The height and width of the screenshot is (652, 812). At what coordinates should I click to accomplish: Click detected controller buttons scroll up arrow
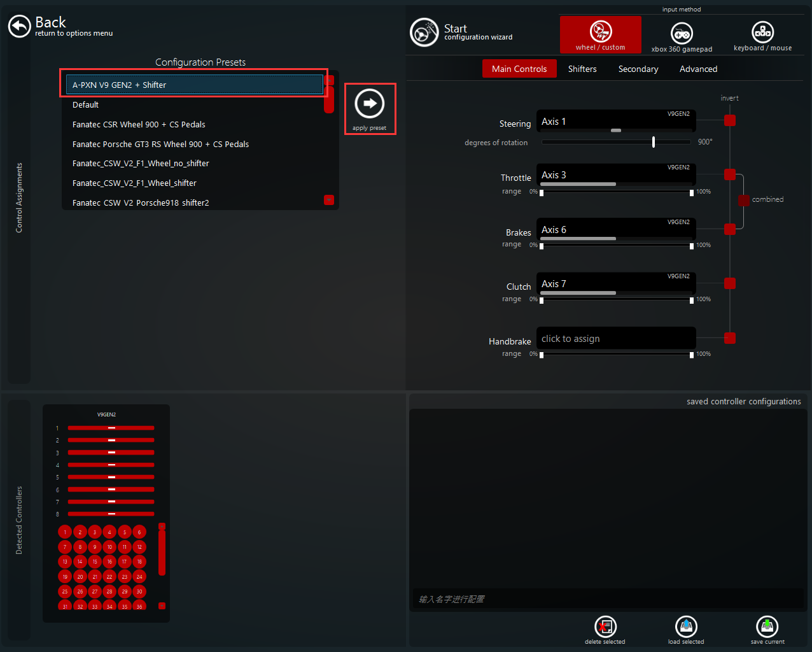click(162, 527)
